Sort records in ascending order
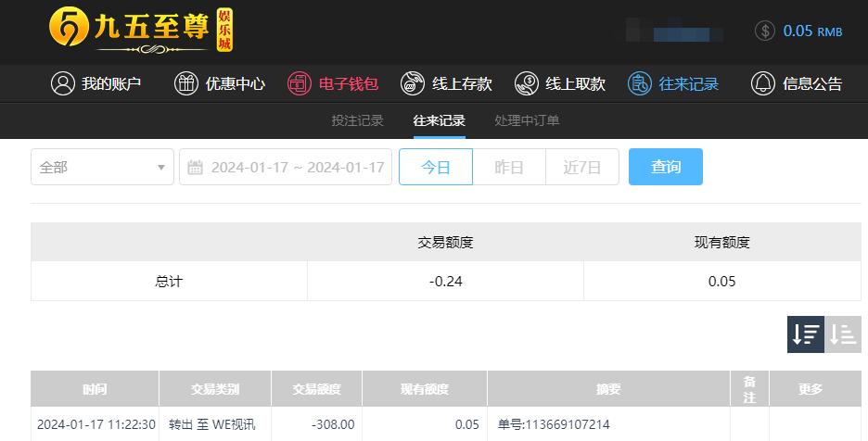The image size is (868, 441). [x=843, y=334]
